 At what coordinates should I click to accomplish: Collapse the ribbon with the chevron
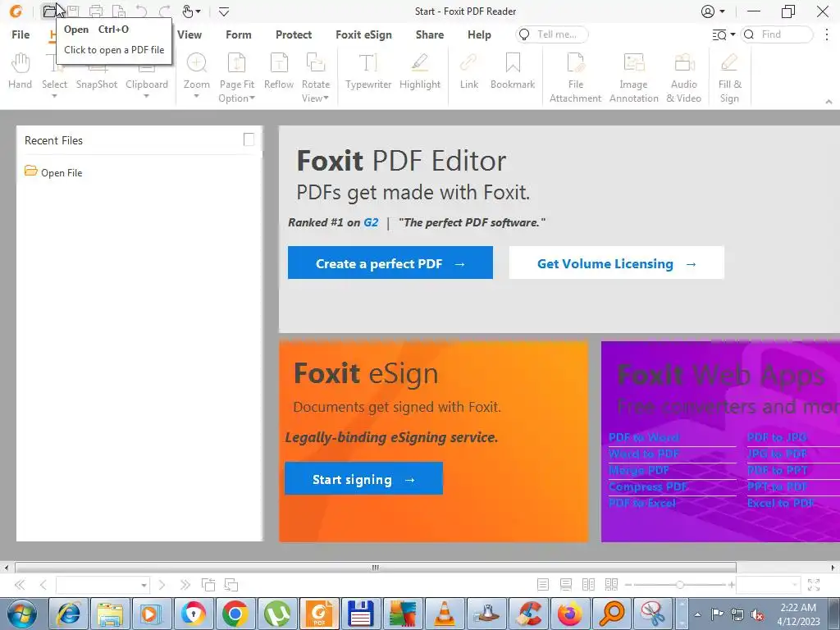click(829, 101)
